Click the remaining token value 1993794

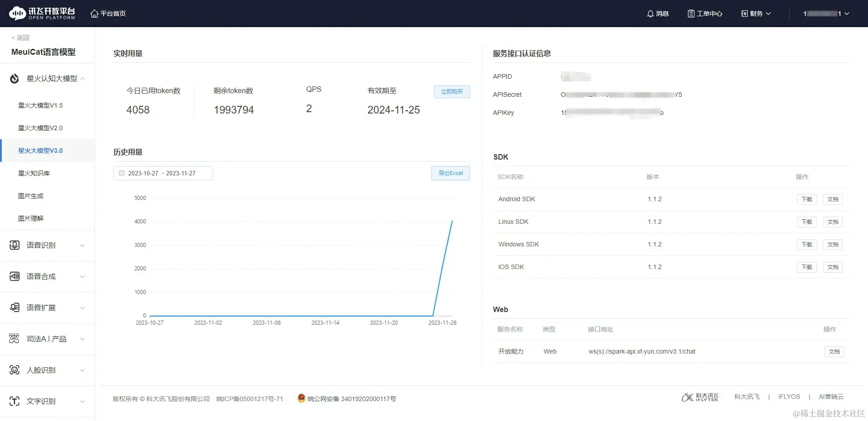pos(234,110)
